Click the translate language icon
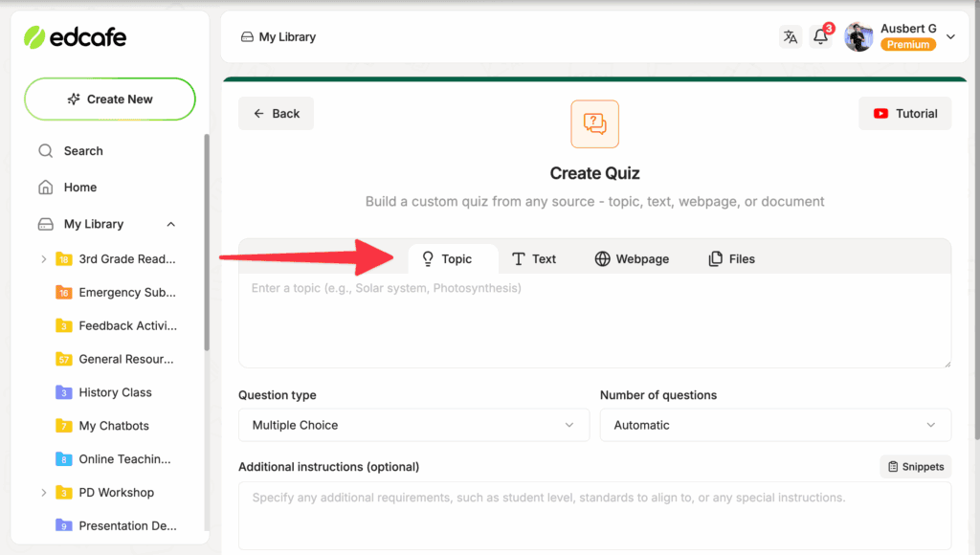This screenshot has width=980, height=555. click(x=790, y=37)
